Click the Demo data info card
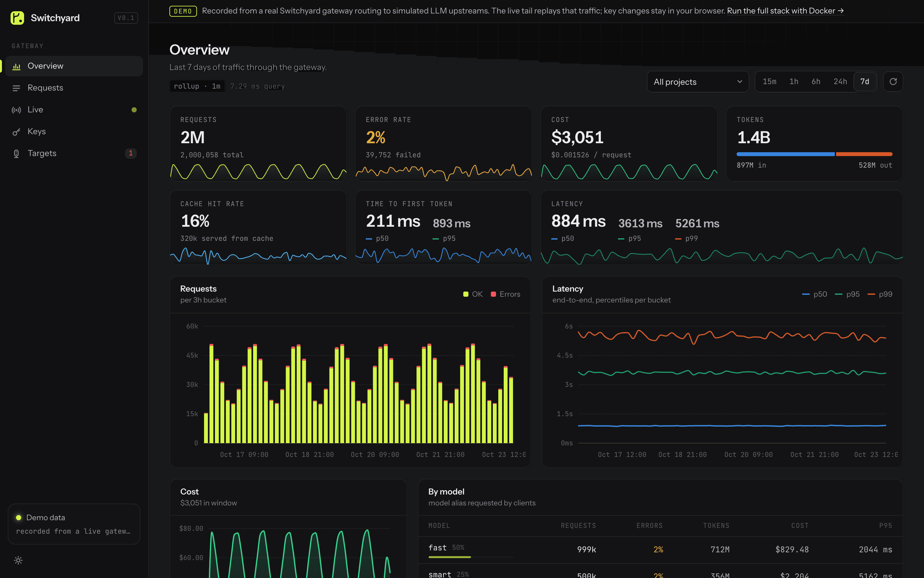 click(x=74, y=524)
